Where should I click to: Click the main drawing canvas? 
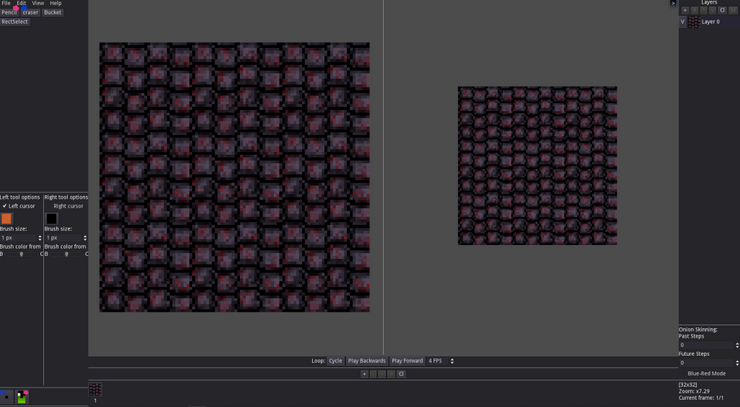[x=235, y=177]
